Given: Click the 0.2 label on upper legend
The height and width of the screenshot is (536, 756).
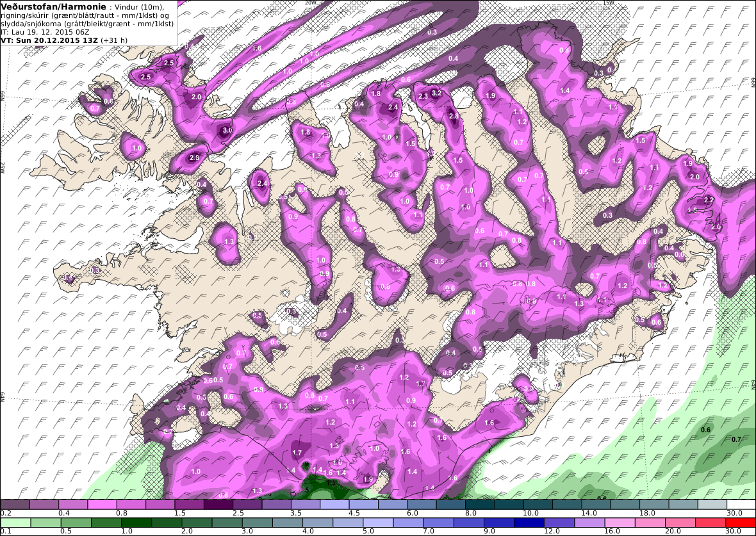Looking at the screenshot, I should (6, 514).
